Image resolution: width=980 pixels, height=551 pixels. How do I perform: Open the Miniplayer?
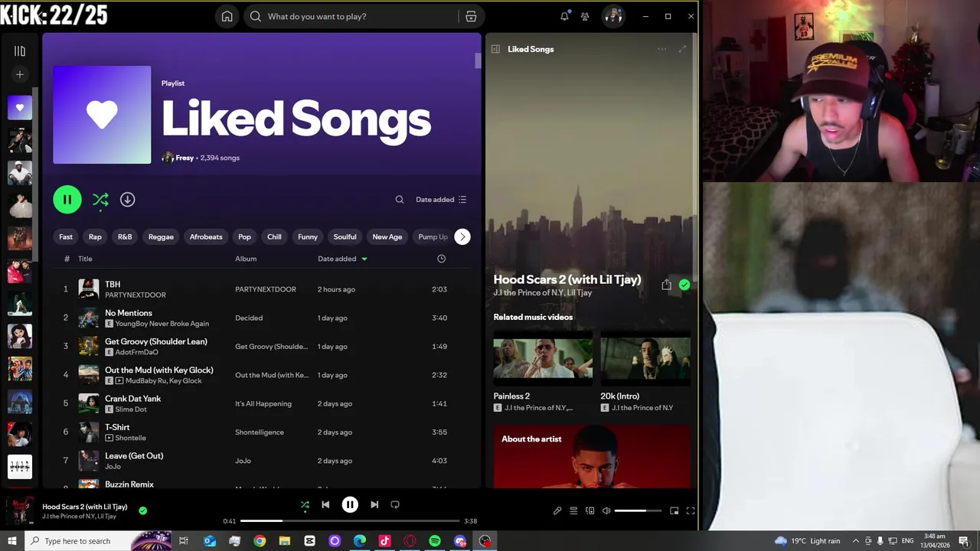click(x=674, y=510)
